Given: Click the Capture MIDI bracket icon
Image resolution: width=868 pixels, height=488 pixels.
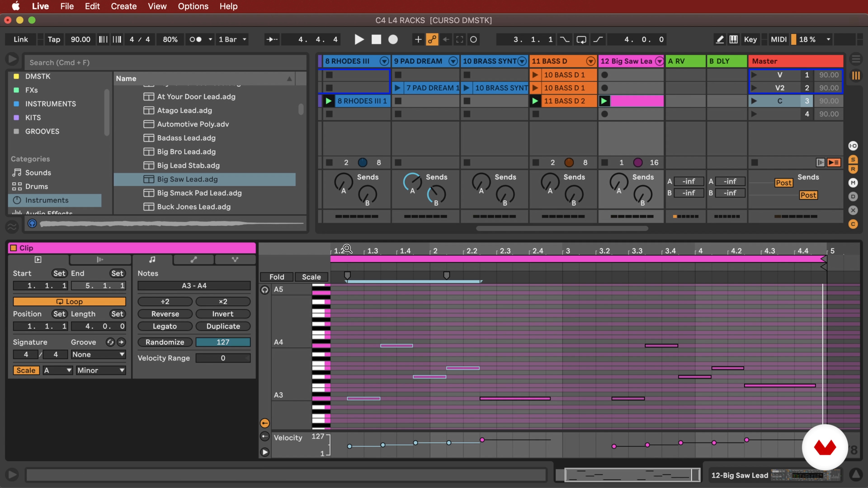Looking at the screenshot, I should (x=460, y=39).
